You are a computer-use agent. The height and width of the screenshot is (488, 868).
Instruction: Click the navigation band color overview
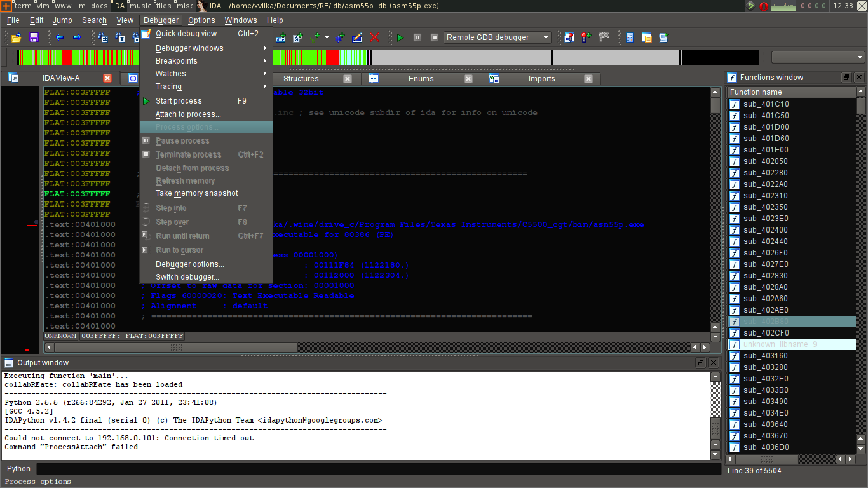coord(388,57)
